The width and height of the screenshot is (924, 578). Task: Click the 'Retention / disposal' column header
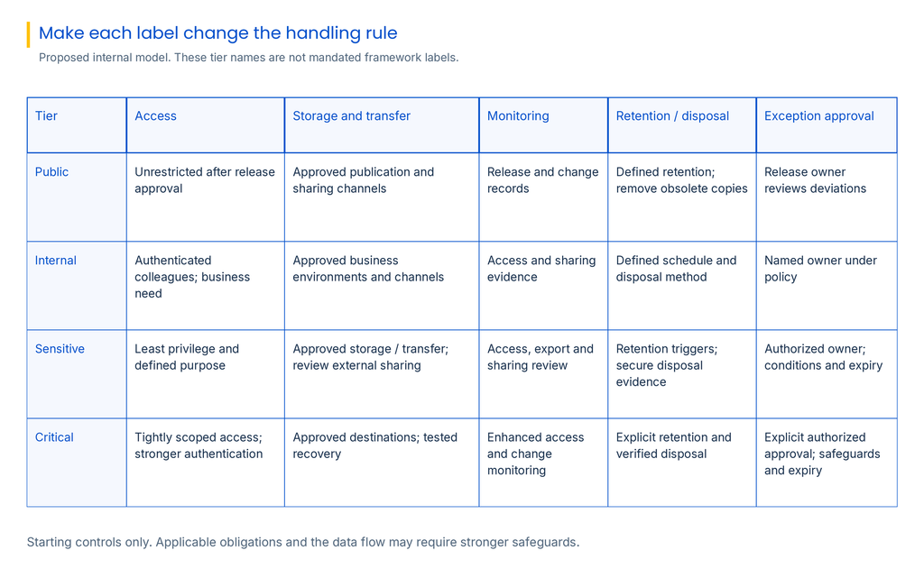(682, 125)
